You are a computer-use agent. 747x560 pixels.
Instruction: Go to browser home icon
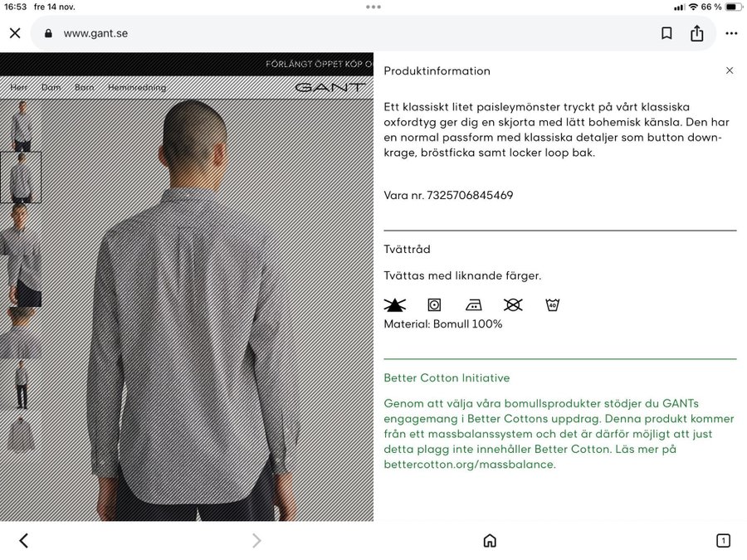[490, 540]
